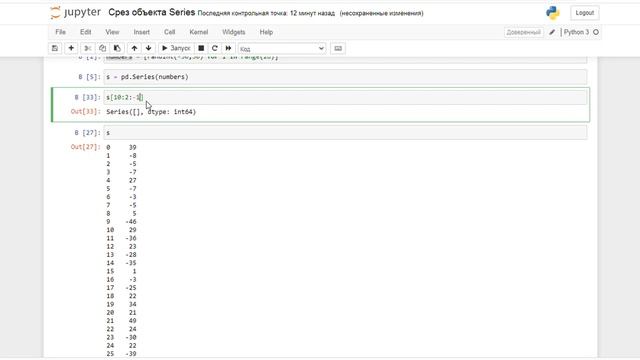Click the output row 0 with value 39
Screen dimensions: 640x360
click(121, 147)
